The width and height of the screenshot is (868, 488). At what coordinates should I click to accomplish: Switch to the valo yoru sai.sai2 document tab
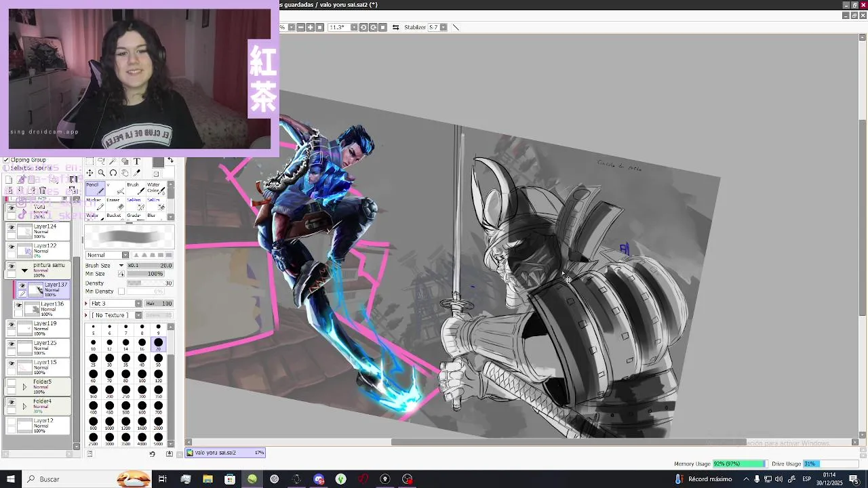tap(225, 453)
